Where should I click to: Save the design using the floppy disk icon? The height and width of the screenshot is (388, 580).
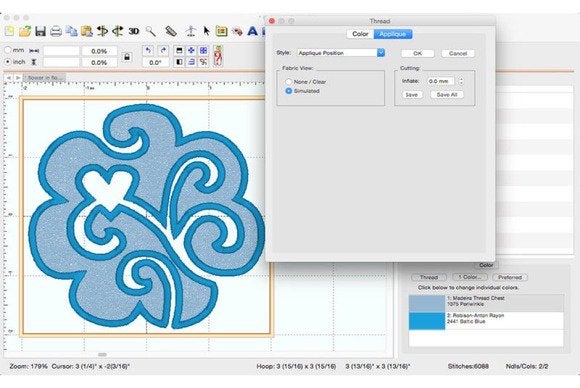click(40, 31)
